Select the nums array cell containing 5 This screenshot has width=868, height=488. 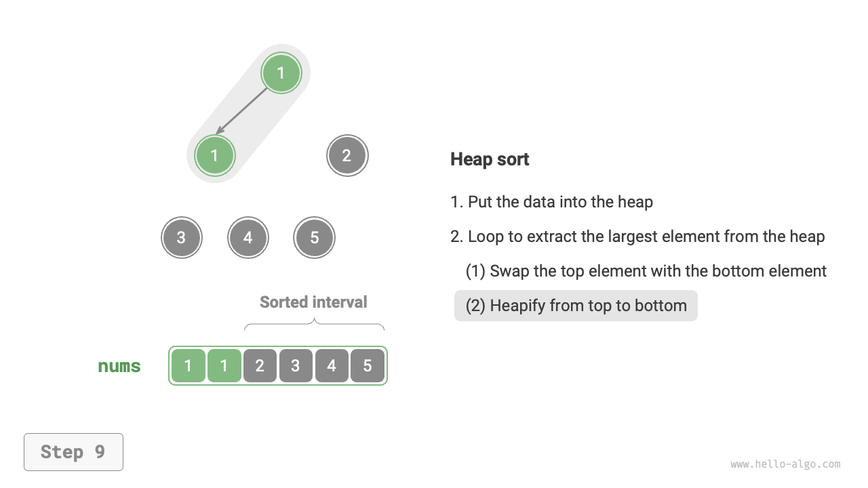[368, 366]
